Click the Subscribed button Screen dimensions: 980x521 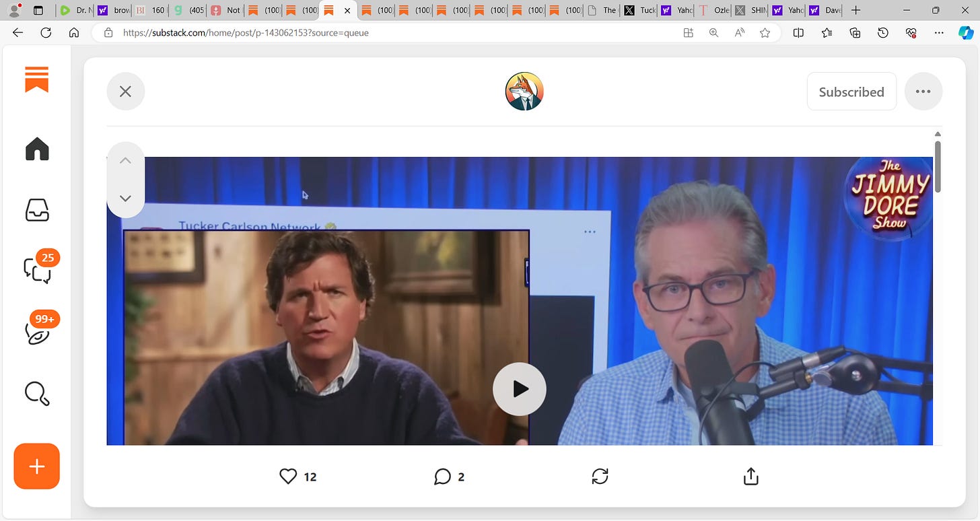tap(851, 92)
